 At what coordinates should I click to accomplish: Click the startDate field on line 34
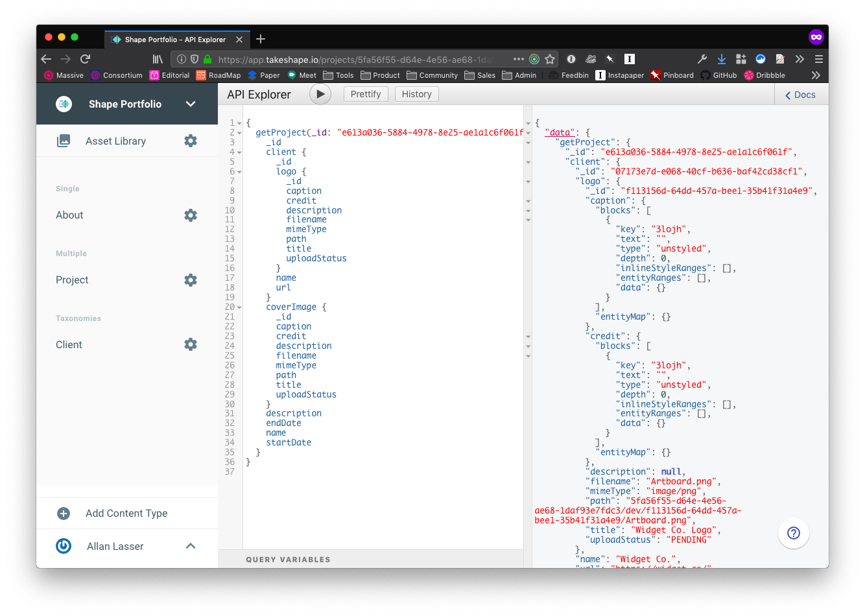289,443
